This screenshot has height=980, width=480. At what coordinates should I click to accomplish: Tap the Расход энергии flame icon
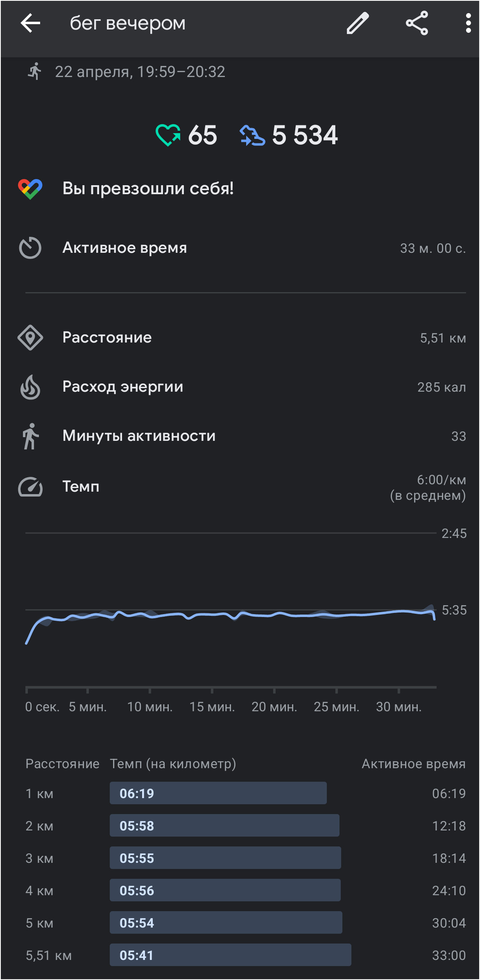tap(30, 387)
